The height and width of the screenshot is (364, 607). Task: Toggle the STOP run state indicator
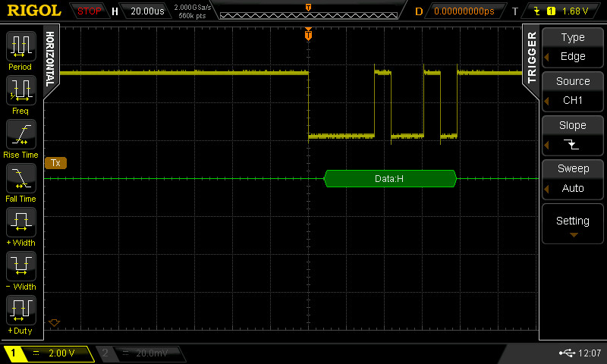click(x=90, y=11)
